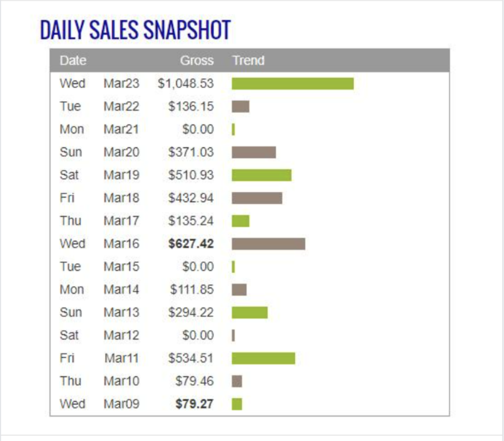Click the Gross column header
Viewport: 504px width, 441px height.
(197, 60)
